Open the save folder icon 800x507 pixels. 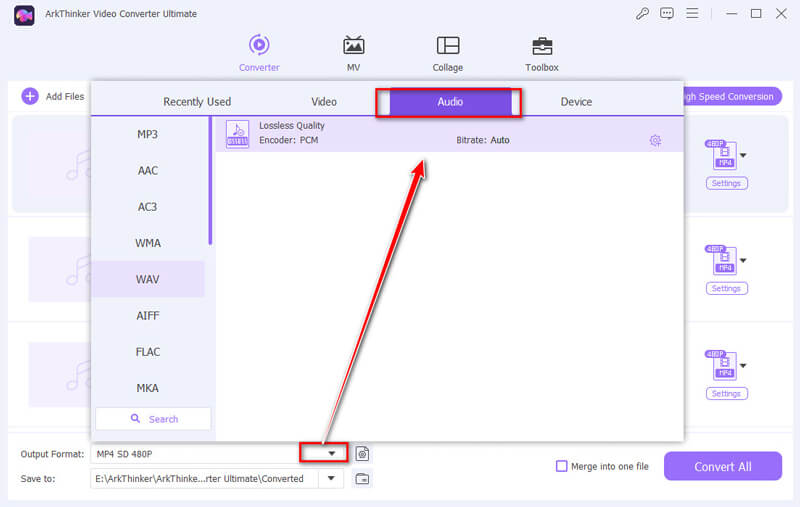(362, 478)
